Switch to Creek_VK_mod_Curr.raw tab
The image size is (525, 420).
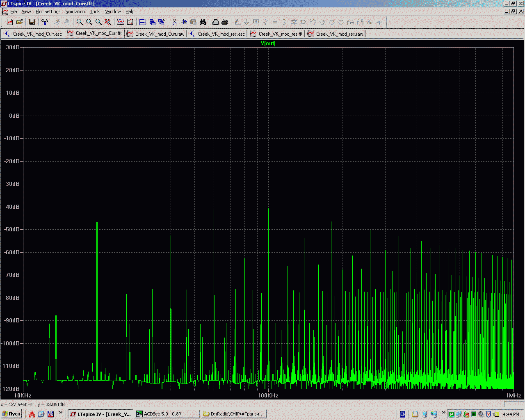click(156, 34)
